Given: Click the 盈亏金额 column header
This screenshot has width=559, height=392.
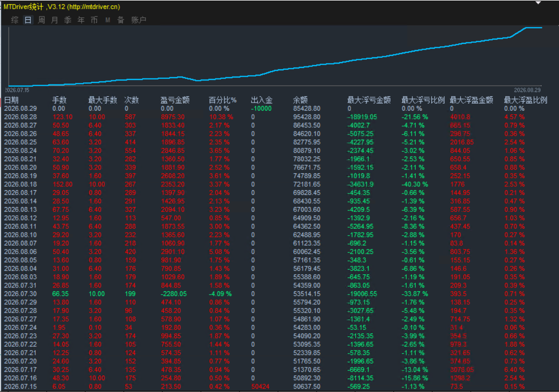Looking at the screenshot, I should [x=174, y=100].
